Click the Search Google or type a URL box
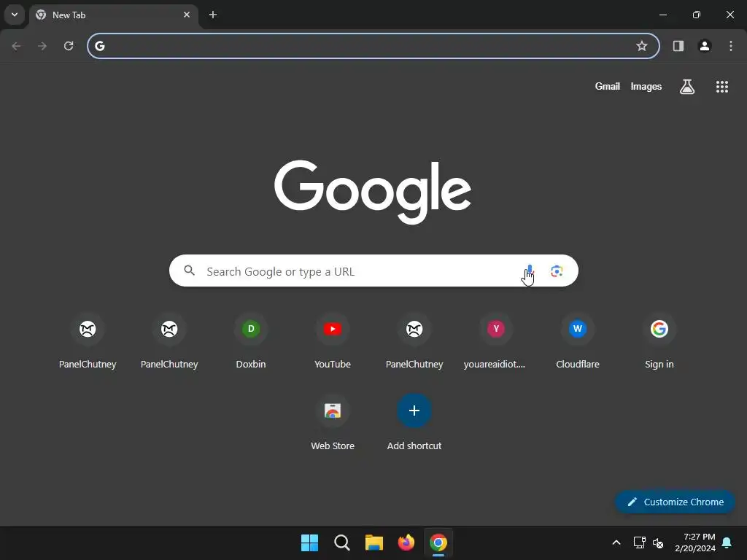Screen dimensions: 747x560 373,271
